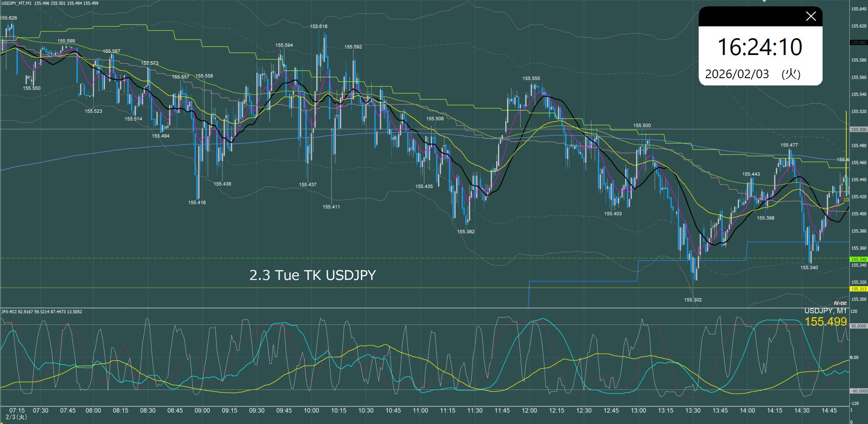Close the clock widget with the X
Viewport: 868px width, 424px height.
[810, 17]
